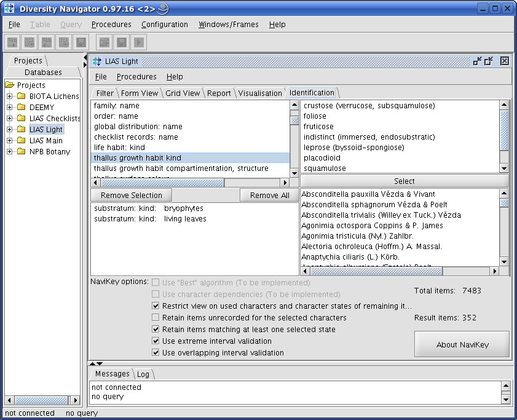The height and width of the screenshot is (420, 517).
Task: Click the play arrow toolbar icon
Action: pyautogui.click(x=139, y=42)
